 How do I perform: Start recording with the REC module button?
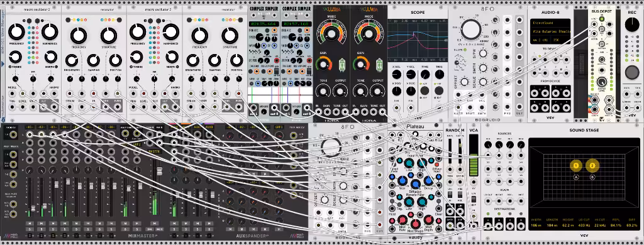632,73
